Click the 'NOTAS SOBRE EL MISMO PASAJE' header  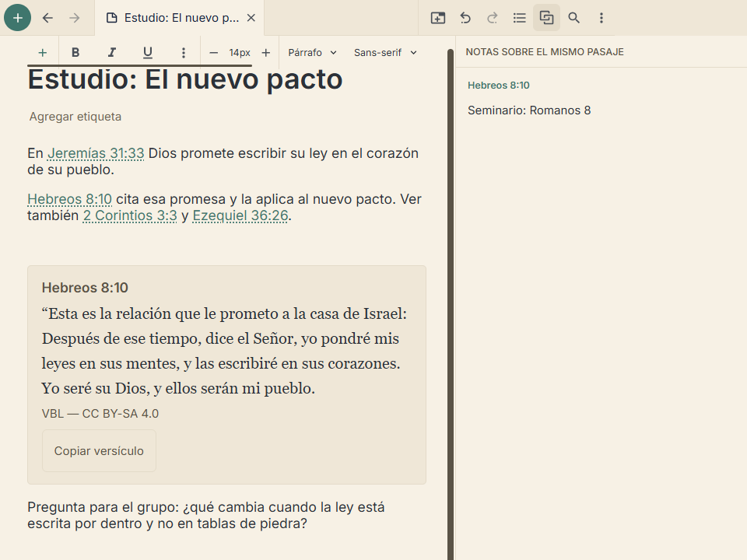coord(545,52)
